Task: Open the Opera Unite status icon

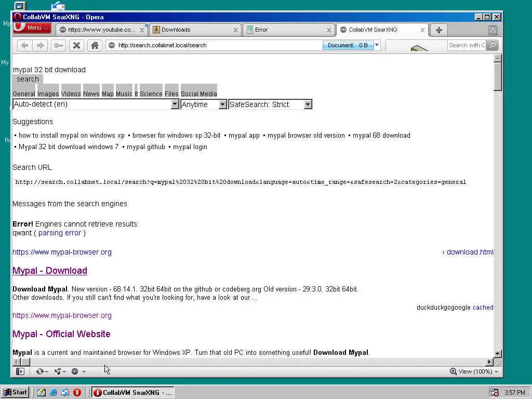Action: 60,371
